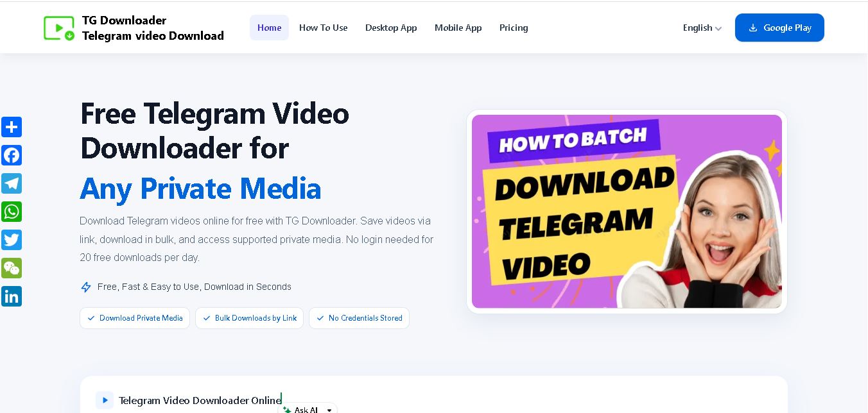Share page via WhatsApp icon
Image resolution: width=868 pixels, height=413 pixels.
(12, 212)
